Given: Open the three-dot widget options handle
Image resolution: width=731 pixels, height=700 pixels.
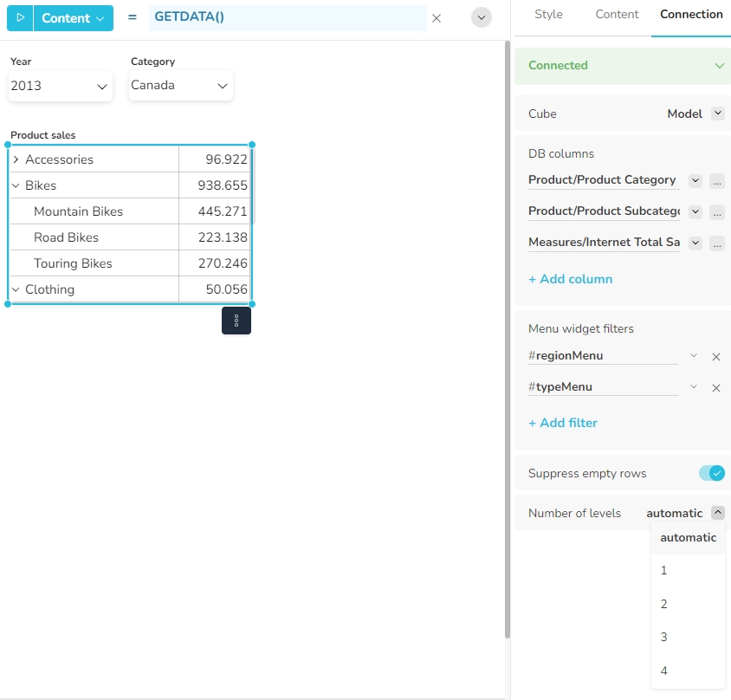Looking at the screenshot, I should click(x=236, y=321).
